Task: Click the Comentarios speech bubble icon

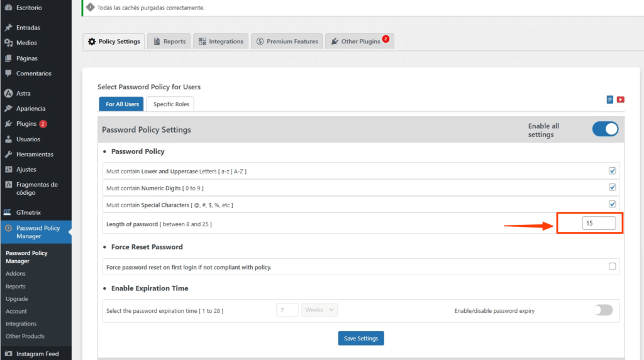Action: point(8,73)
